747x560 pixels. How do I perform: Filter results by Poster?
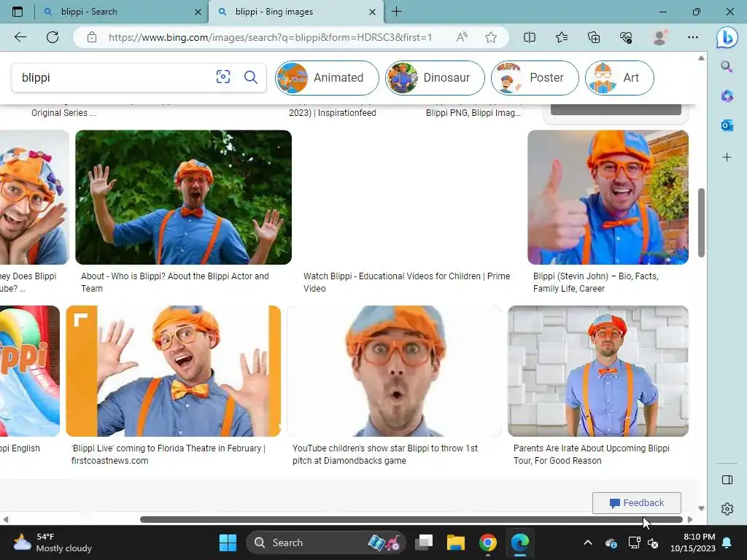(x=535, y=77)
